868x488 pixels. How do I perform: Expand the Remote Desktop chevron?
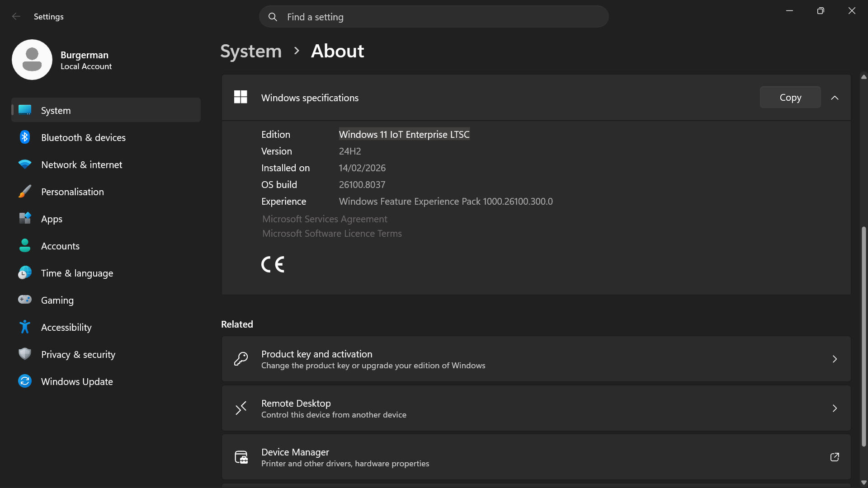click(x=835, y=408)
